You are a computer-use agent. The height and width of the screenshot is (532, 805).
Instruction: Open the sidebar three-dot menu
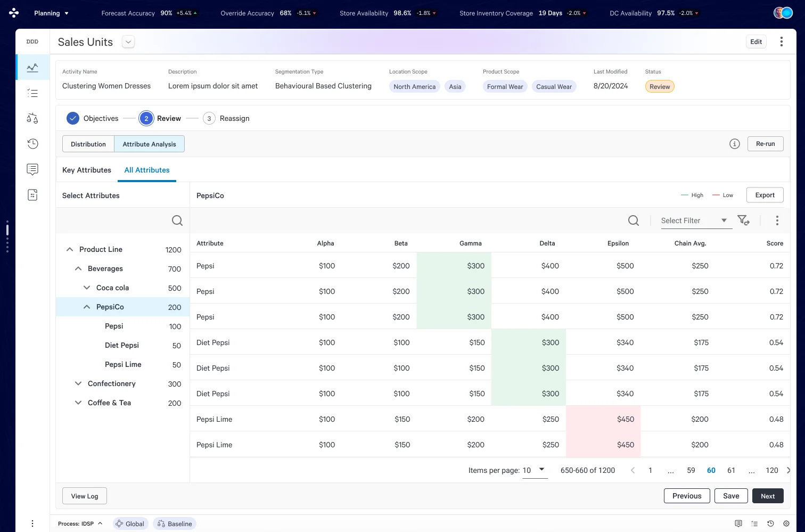(32, 523)
